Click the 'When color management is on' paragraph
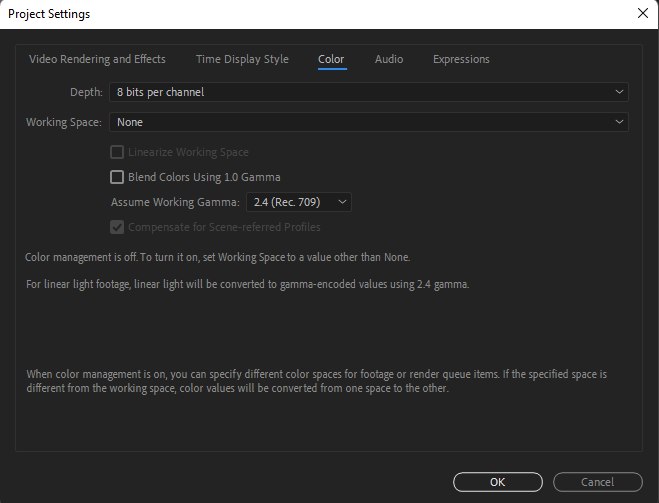The image size is (659, 503). point(316,381)
